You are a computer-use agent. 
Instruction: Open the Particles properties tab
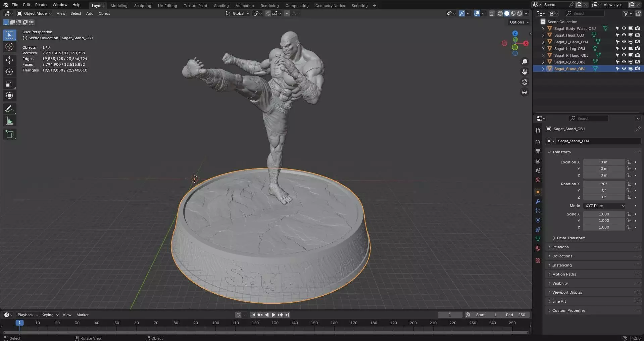[538, 211]
